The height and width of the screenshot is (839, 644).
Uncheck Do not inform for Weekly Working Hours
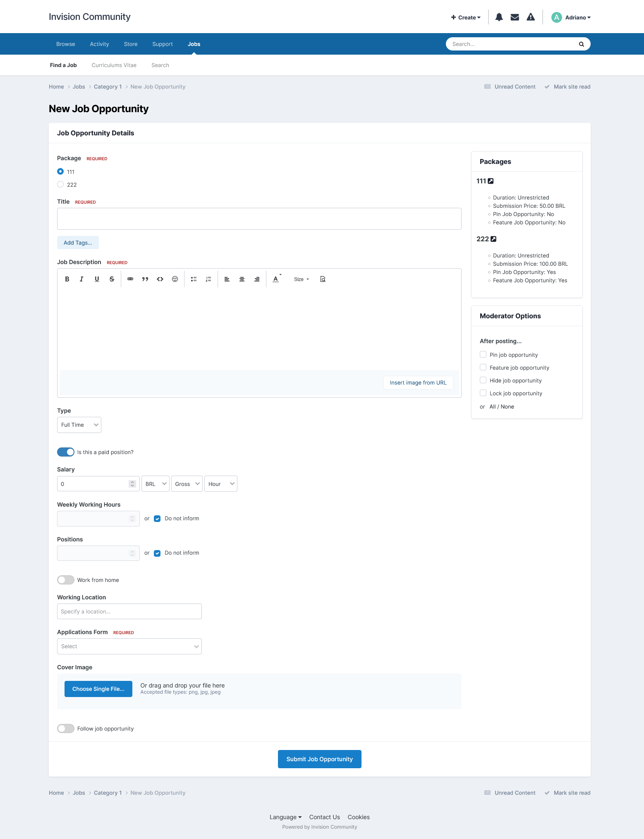pos(157,519)
